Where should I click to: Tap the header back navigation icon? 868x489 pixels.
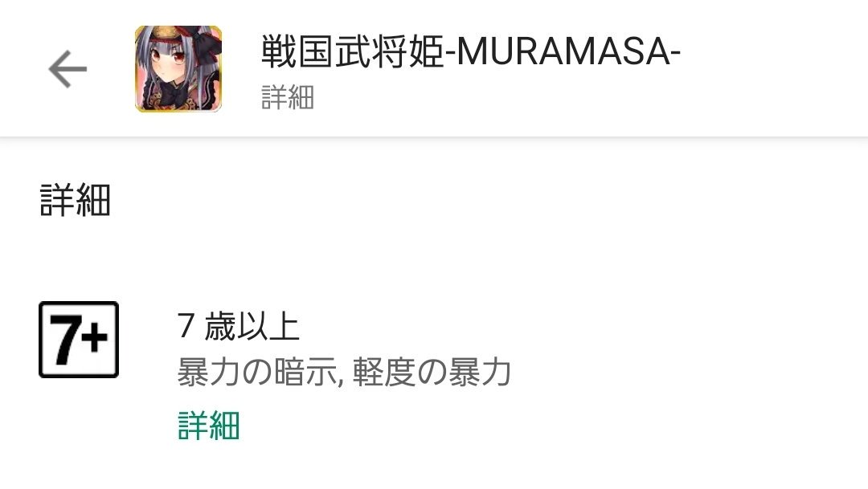click(x=68, y=69)
